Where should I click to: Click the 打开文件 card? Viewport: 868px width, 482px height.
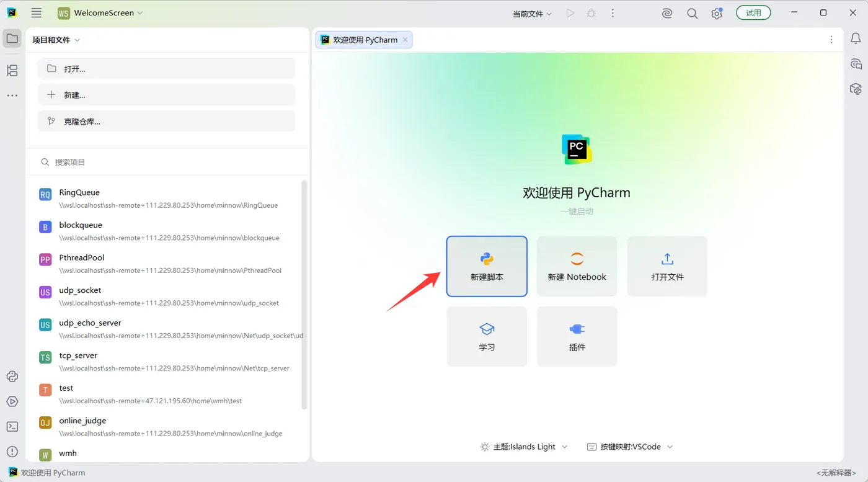coord(667,266)
